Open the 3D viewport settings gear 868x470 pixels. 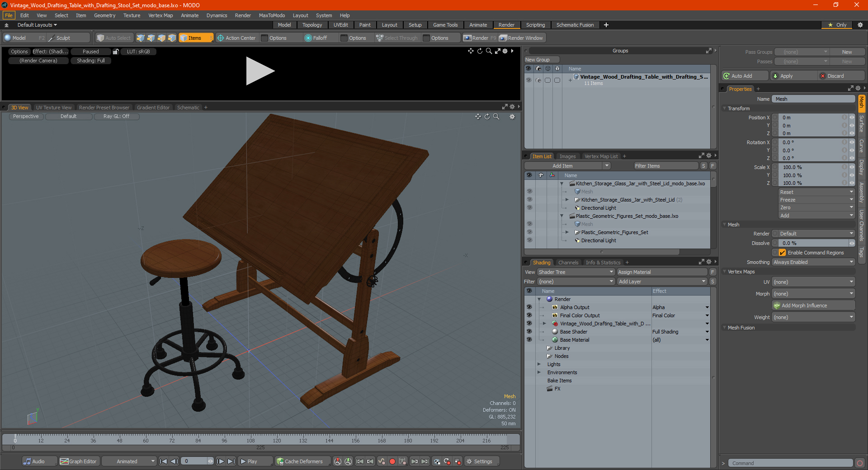coord(512,117)
